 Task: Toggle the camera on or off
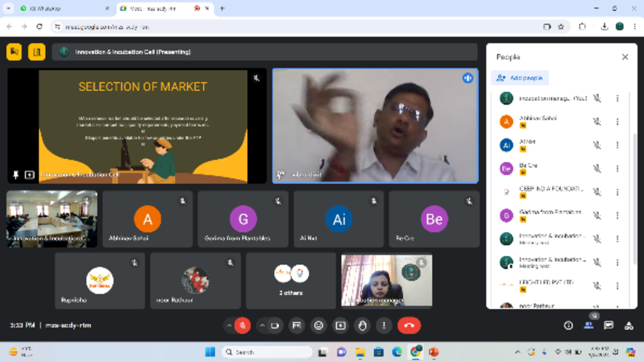(x=275, y=325)
